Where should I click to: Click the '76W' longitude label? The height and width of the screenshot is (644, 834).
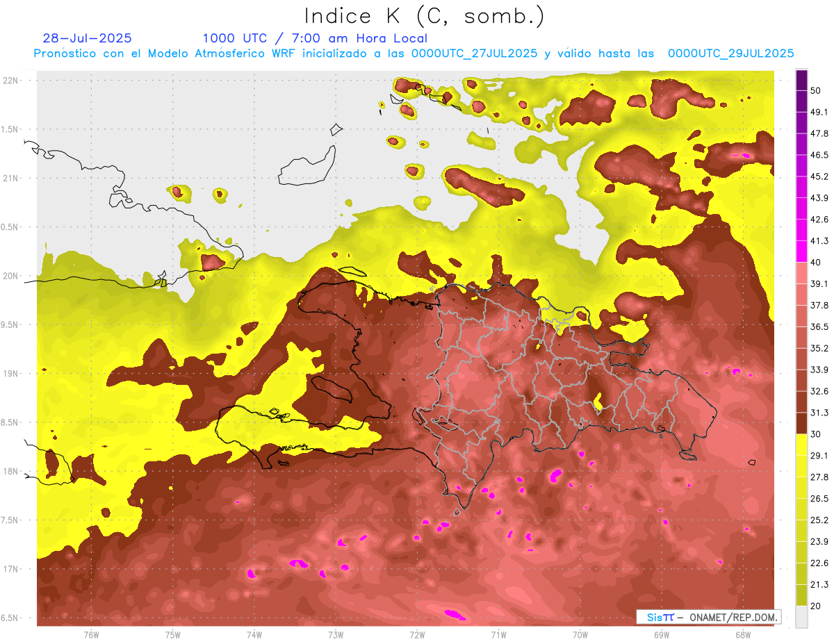91,634
